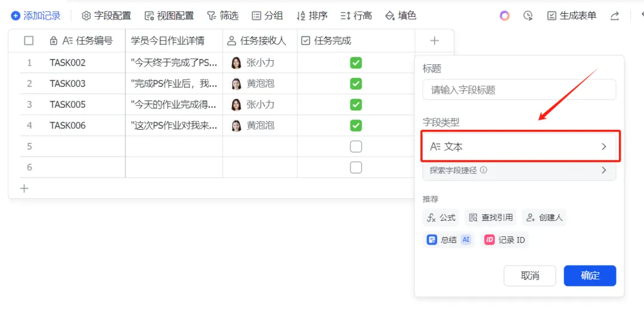Open 视图配置 view settings
Viewport: 644px width, 315px height.
[x=169, y=16]
